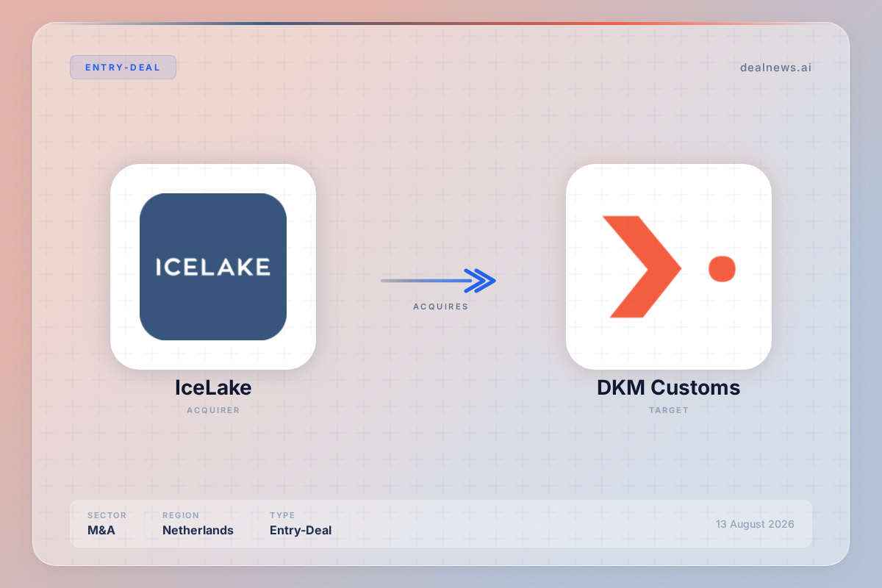Open the dealnews.ai link
The image size is (882, 588).
[775, 68]
